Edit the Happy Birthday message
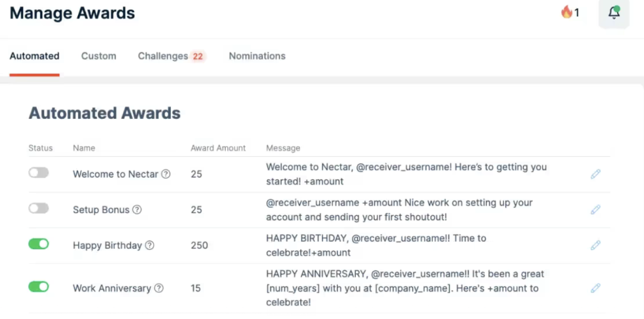The width and height of the screenshot is (644, 319). (595, 244)
